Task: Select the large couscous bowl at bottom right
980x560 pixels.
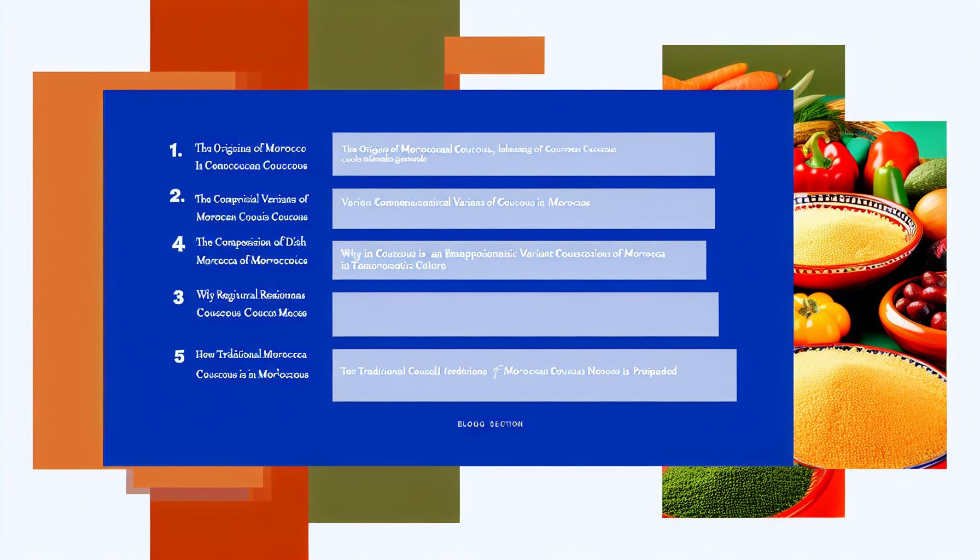Action: pyautogui.click(x=870, y=405)
